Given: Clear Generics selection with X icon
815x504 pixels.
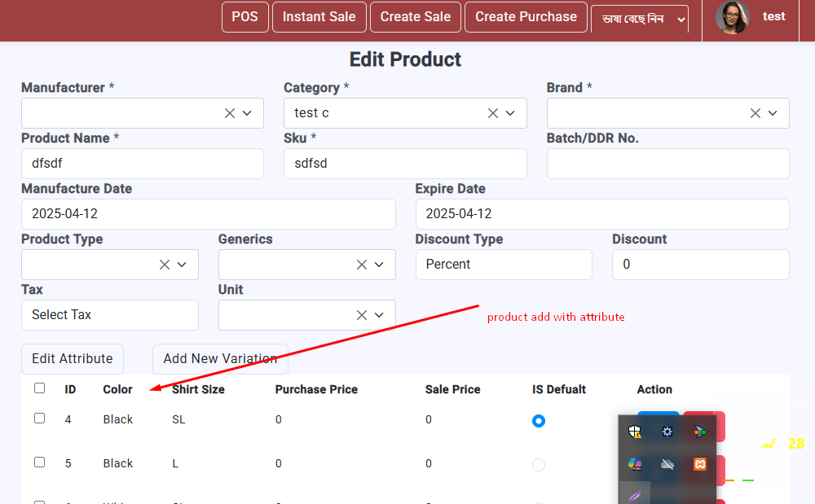Looking at the screenshot, I should [362, 265].
